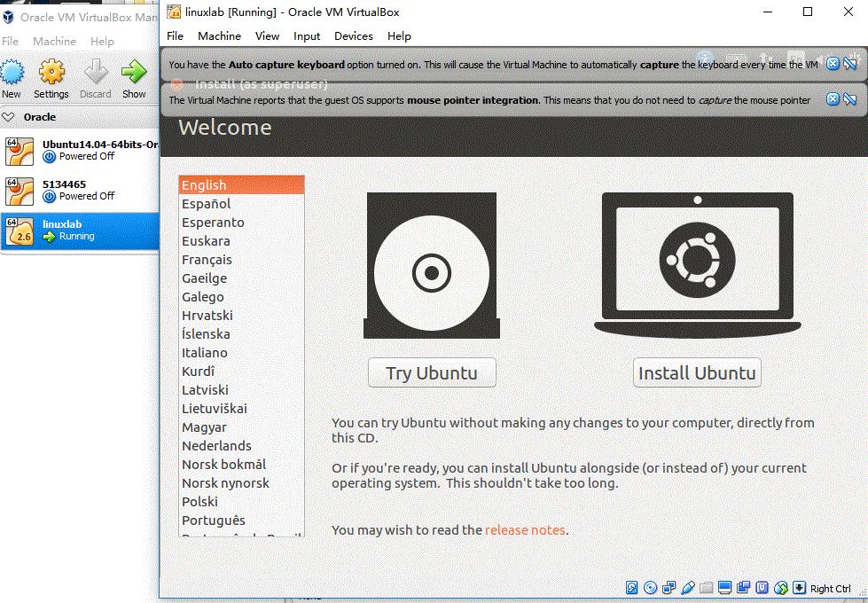Select Español in the language list
Screen dimensions: 868x603
pyautogui.click(x=241, y=204)
